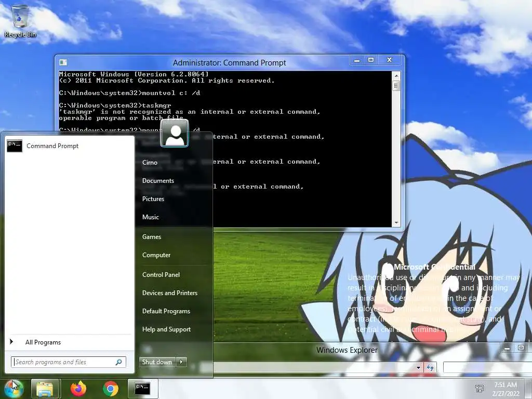
Task: Open the clock showing 7:51 AM
Action: tap(506, 389)
